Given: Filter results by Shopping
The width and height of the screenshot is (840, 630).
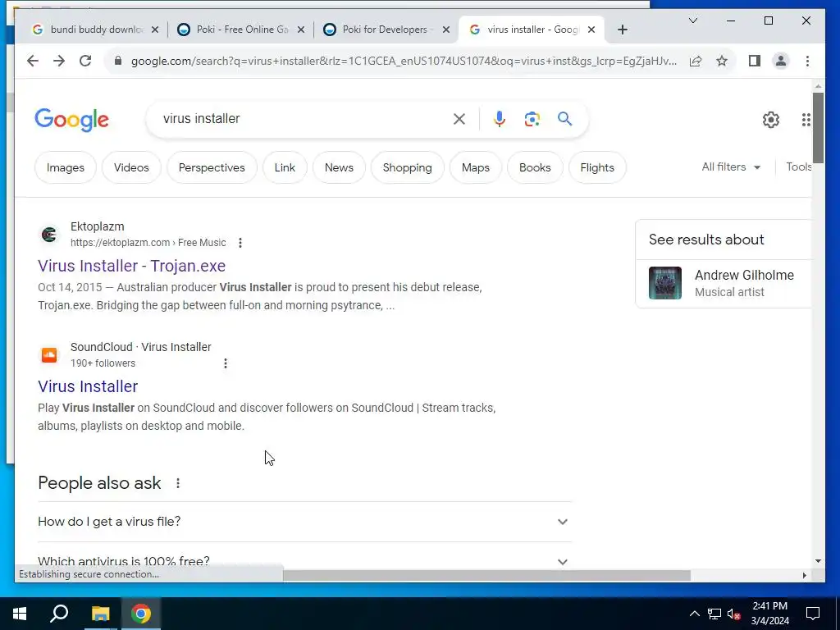Looking at the screenshot, I should click(x=407, y=167).
